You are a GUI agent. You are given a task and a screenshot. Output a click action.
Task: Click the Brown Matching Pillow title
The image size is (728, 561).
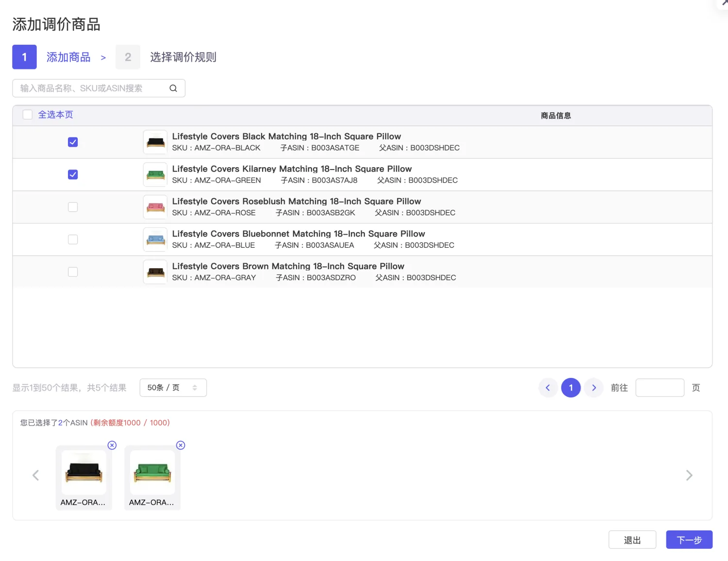288,267
